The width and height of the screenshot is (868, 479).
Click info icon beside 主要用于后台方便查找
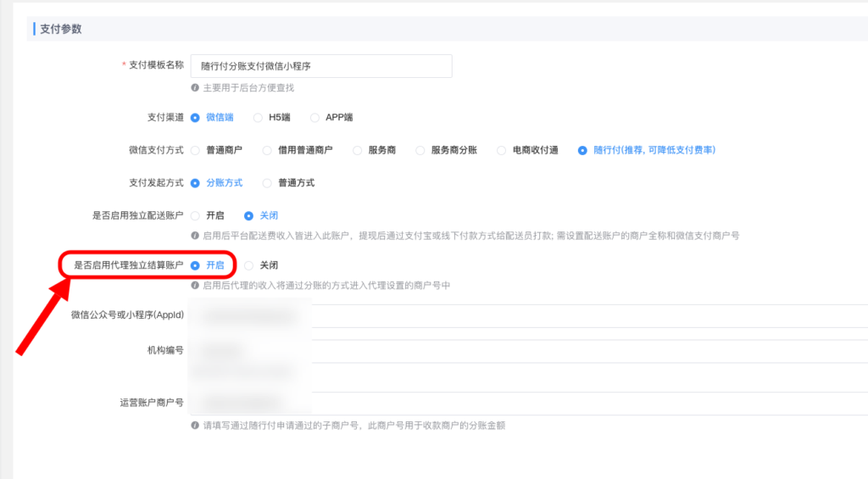click(195, 87)
